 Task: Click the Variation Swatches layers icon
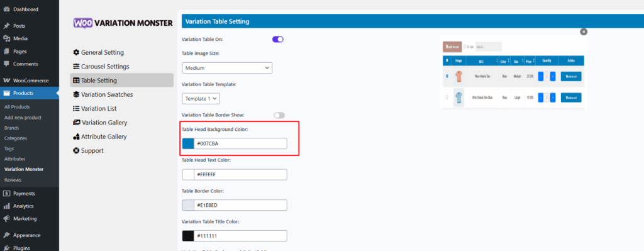76,94
